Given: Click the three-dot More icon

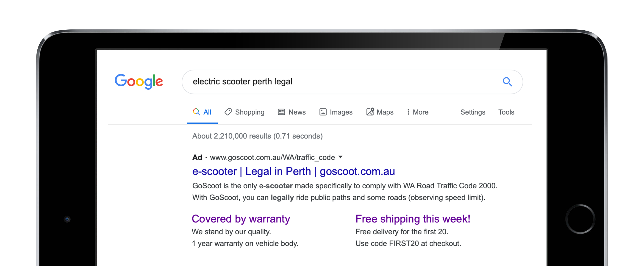Looking at the screenshot, I should pos(408,112).
